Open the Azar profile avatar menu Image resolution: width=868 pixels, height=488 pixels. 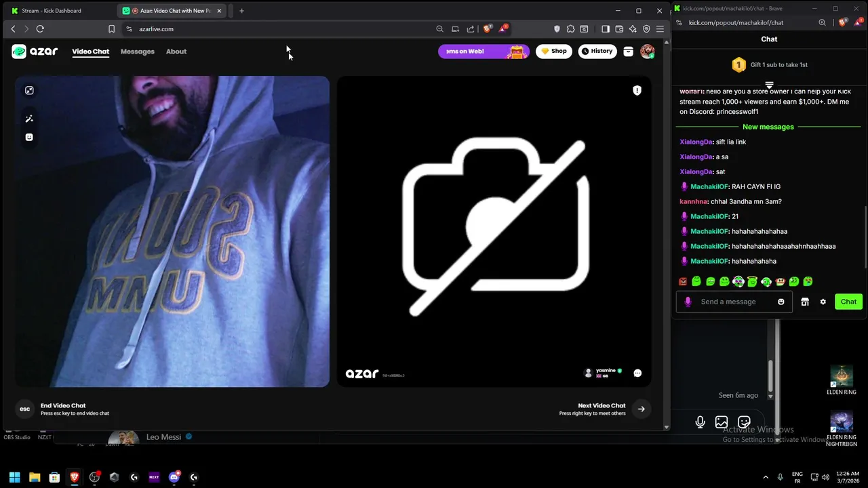point(648,52)
